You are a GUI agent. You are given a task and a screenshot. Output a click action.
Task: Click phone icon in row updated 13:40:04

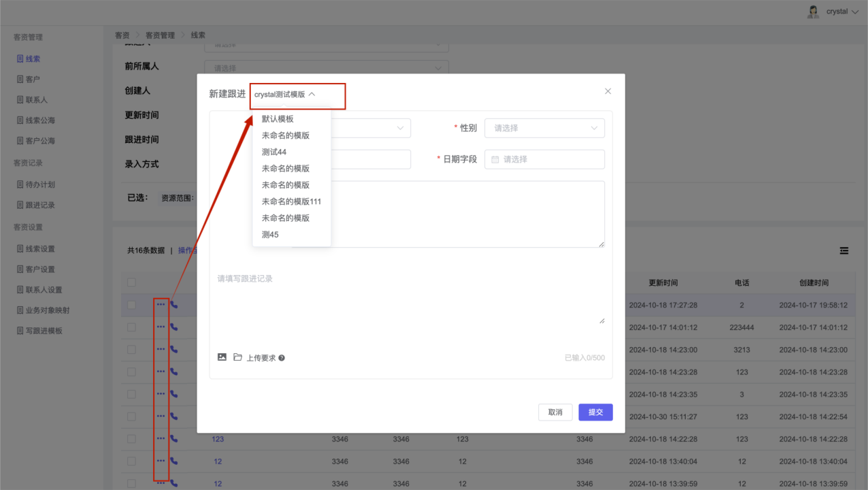pyautogui.click(x=174, y=461)
